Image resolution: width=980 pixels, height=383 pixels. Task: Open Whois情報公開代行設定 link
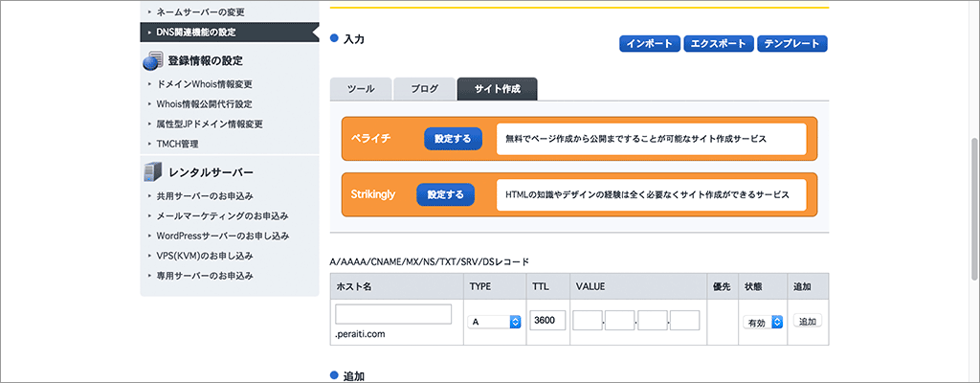tap(205, 103)
